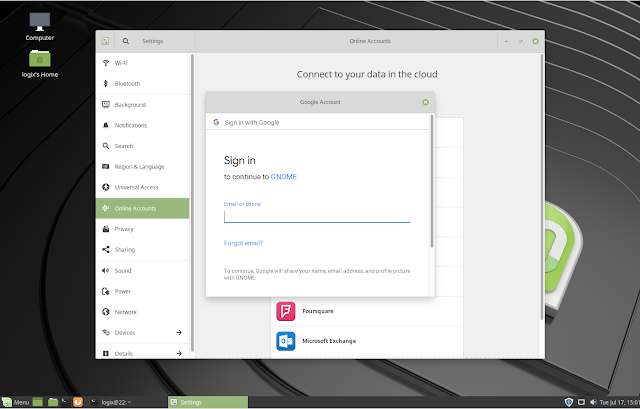
Task: Open the Universal Access panel
Action: 136,187
